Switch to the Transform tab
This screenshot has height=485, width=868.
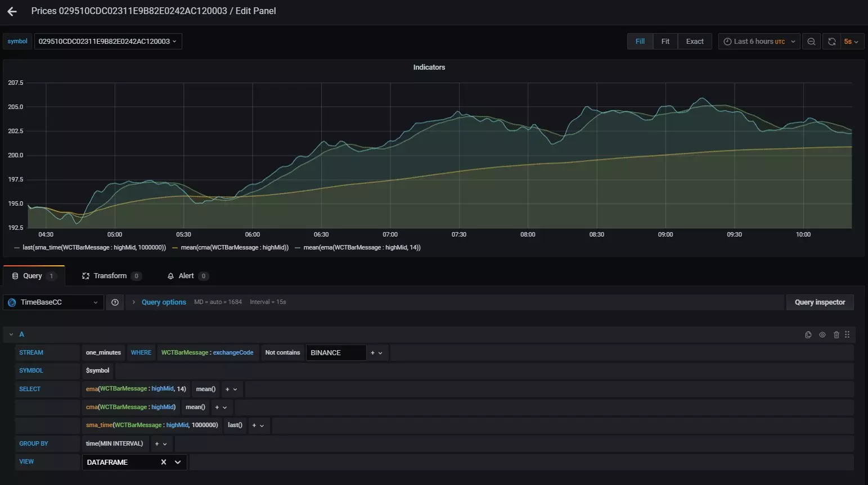tap(111, 276)
